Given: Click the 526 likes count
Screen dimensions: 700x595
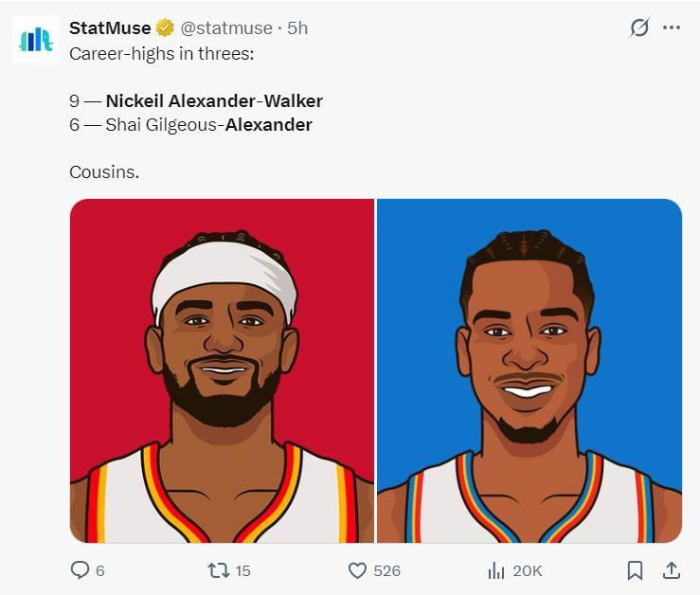Looking at the screenshot, I should [386, 570].
